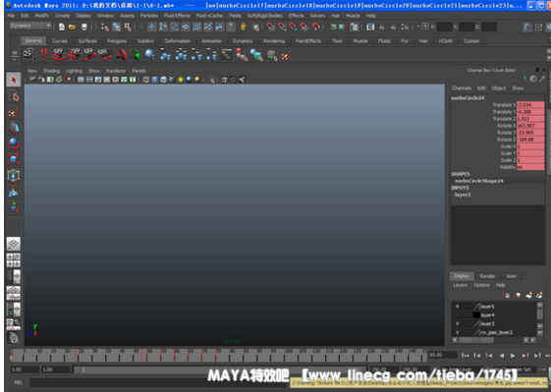Open the viewport Panels menu

click(x=138, y=71)
